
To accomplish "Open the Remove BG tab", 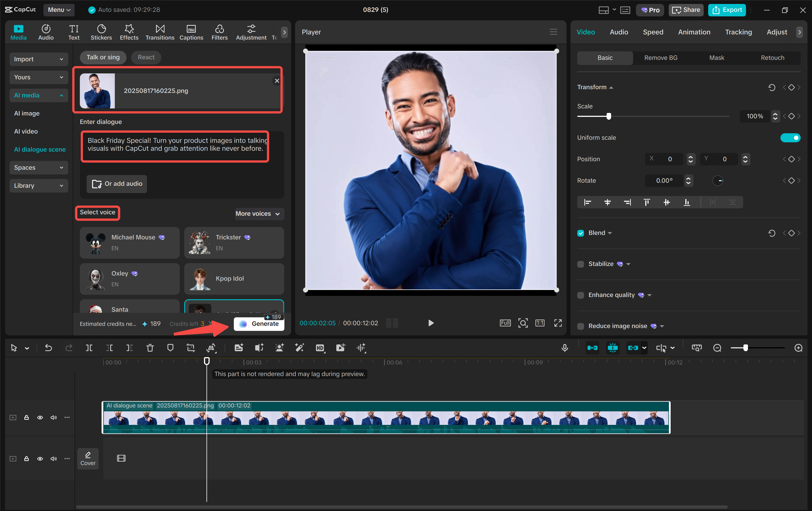I will pos(660,58).
